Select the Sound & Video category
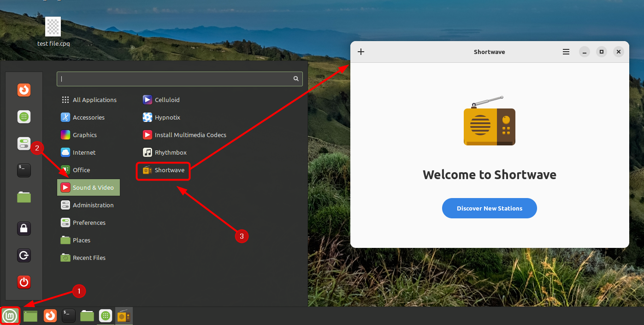 pos(89,187)
